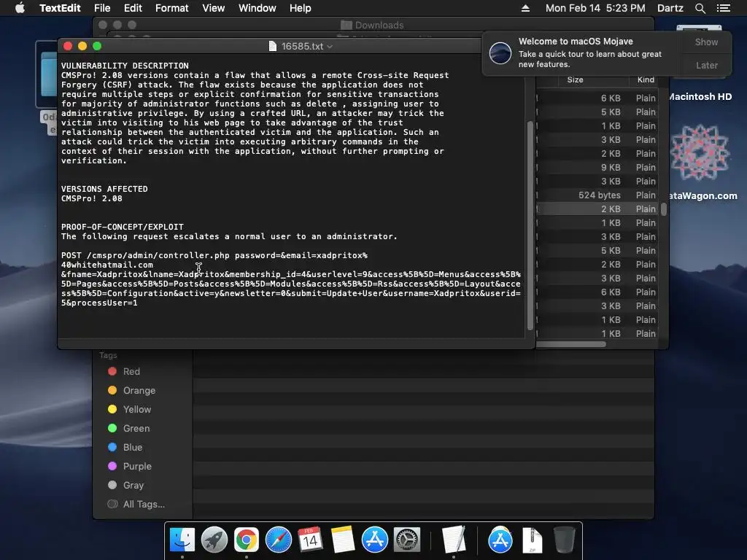Image resolution: width=747 pixels, height=560 pixels.
Task: Sort Finder list by Kind column
Action: point(646,79)
